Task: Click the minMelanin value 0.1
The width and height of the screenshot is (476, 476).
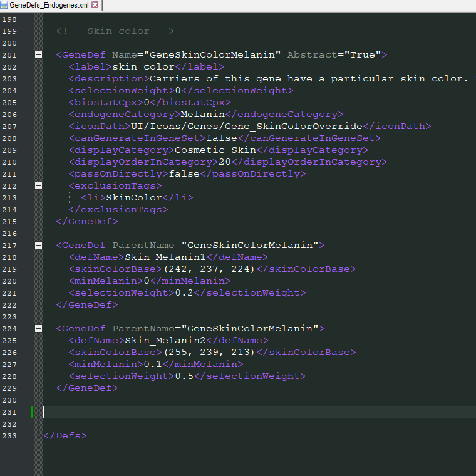Action: [153, 365]
